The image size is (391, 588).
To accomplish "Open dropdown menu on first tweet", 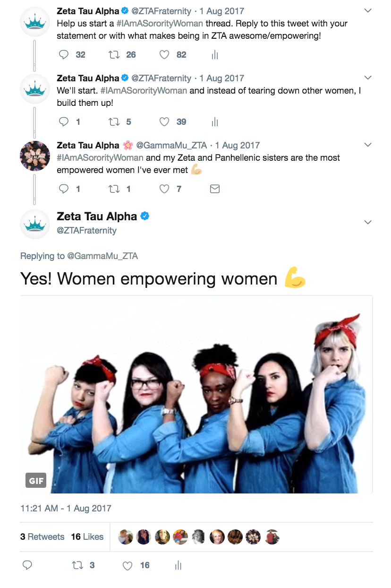I will [368, 10].
